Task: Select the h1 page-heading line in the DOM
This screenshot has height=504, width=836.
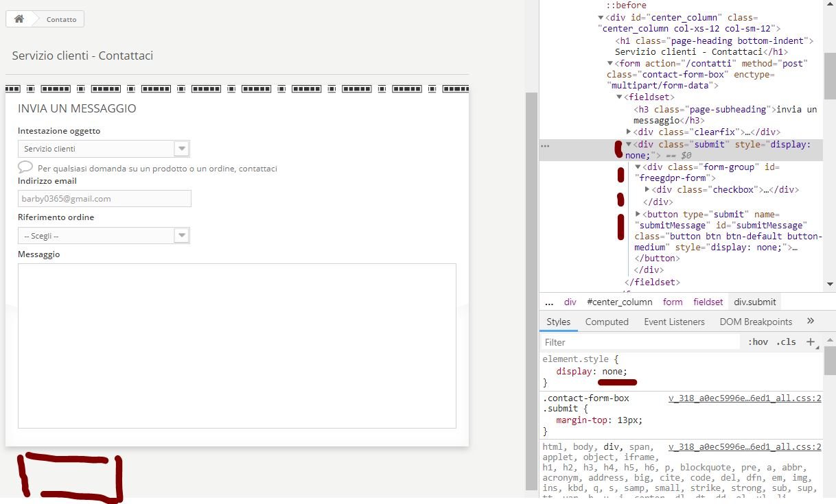Action: pyautogui.click(x=714, y=46)
